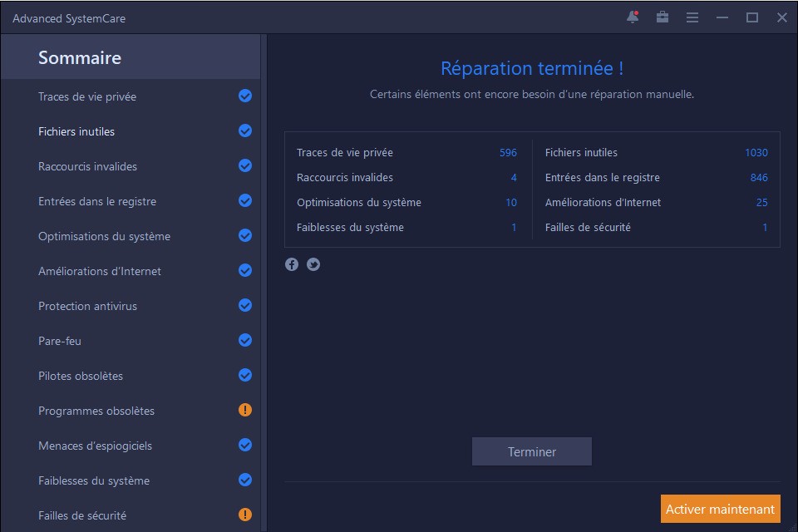This screenshot has width=798, height=532.
Task: Click blue checkmark beside sidebar Améliorations d'Internet
Action: coord(244,270)
